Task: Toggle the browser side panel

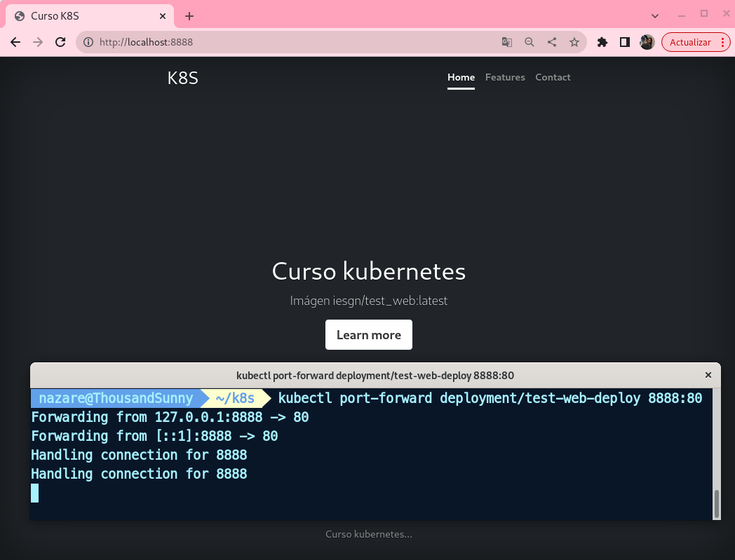Action: coord(624,42)
